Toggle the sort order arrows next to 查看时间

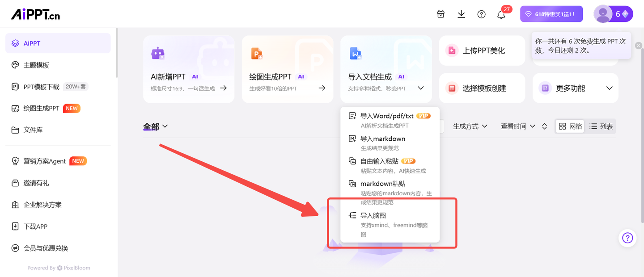click(544, 126)
